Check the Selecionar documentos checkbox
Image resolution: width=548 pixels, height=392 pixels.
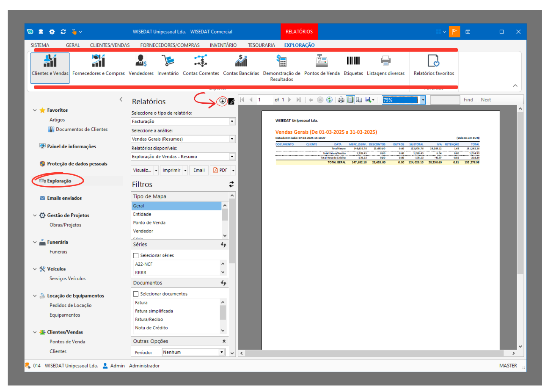click(136, 294)
